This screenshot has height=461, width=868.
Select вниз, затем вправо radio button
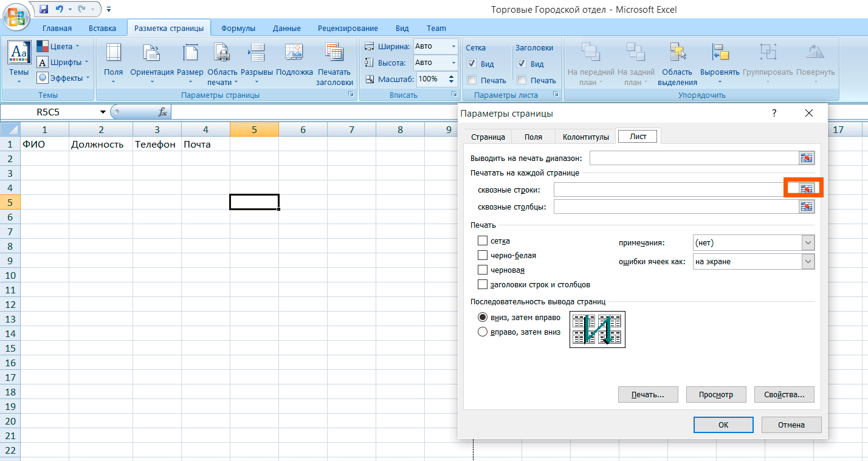pos(483,317)
